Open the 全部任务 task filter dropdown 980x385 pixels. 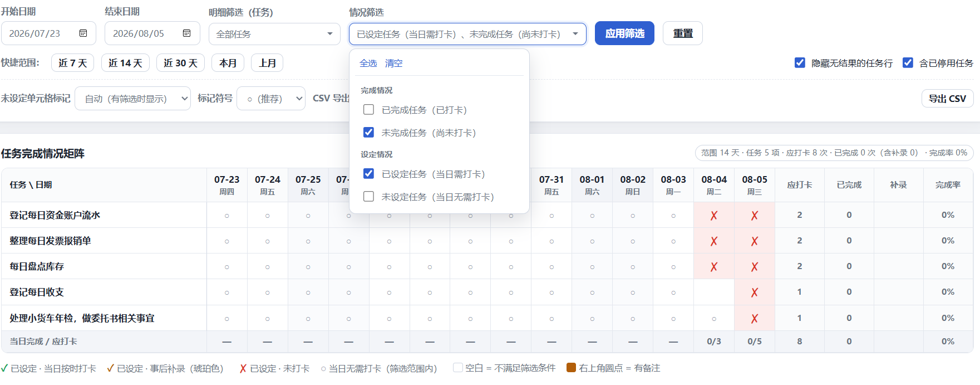click(x=274, y=34)
